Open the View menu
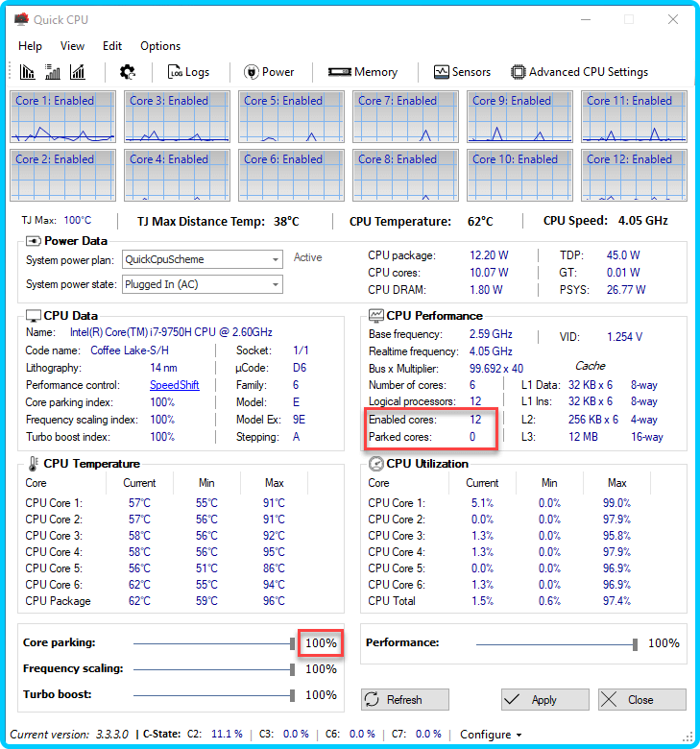The image size is (700, 749). (x=72, y=45)
